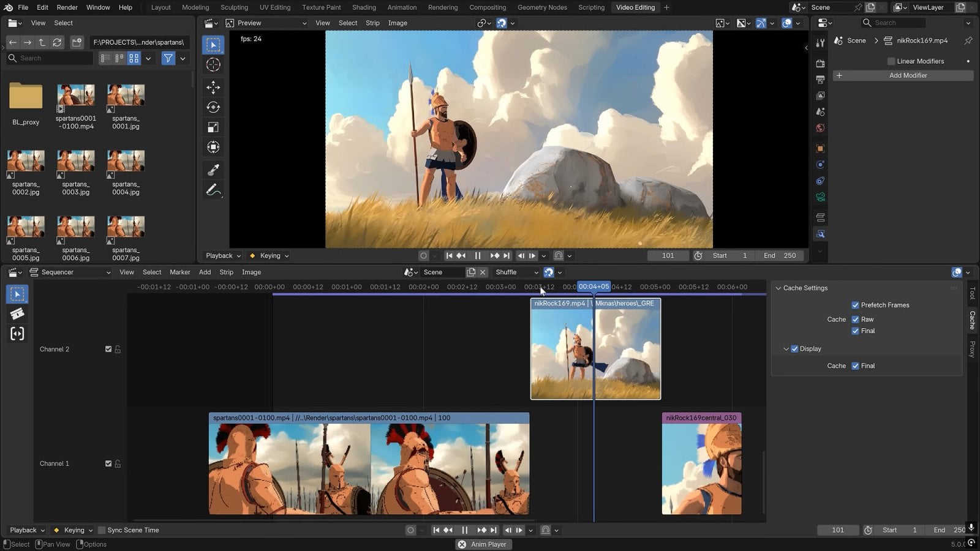Toggle the Linear Modifiers checkbox
The height and width of the screenshot is (551, 980).
coord(891,61)
